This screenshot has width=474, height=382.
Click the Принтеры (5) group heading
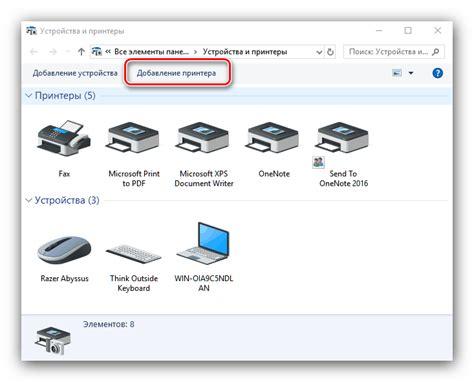coord(65,96)
